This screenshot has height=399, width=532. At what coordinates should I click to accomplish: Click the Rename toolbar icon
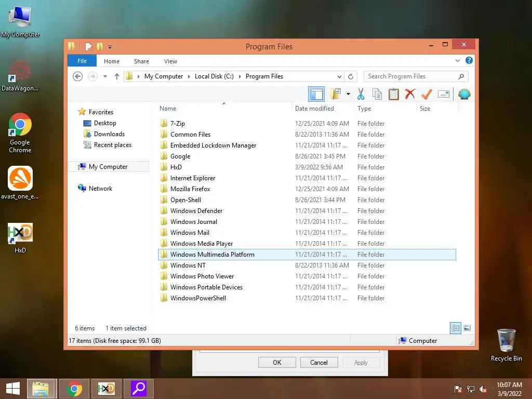click(444, 94)
